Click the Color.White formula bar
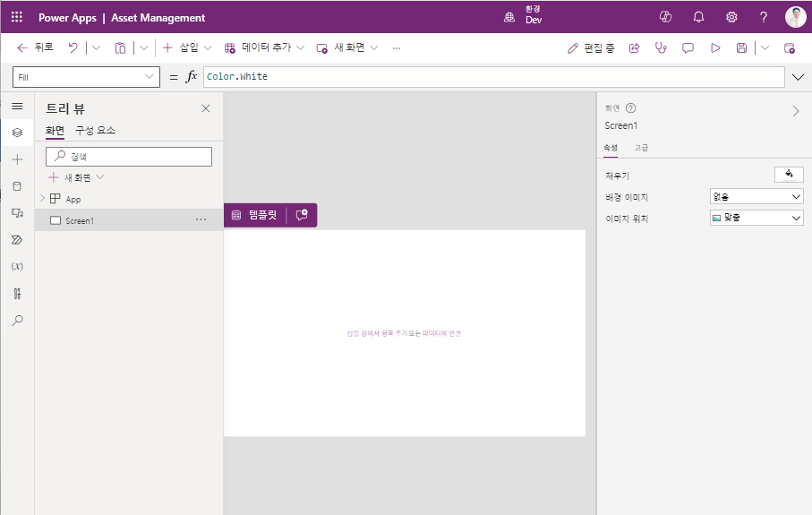 494,77
